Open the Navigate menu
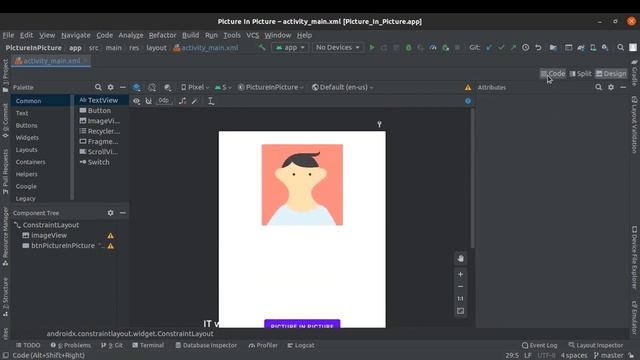 pyautogui.click(x=76, y=35)
